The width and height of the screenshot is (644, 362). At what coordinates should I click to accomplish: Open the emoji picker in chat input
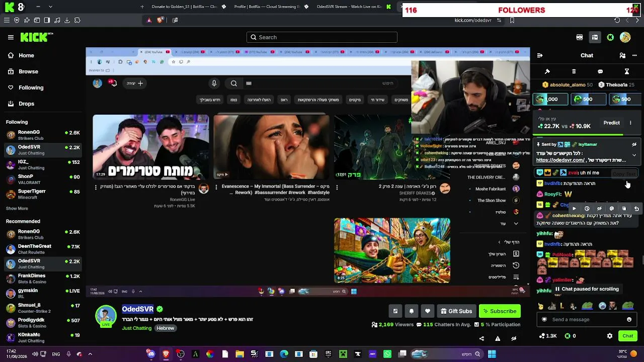pos(629,320)
